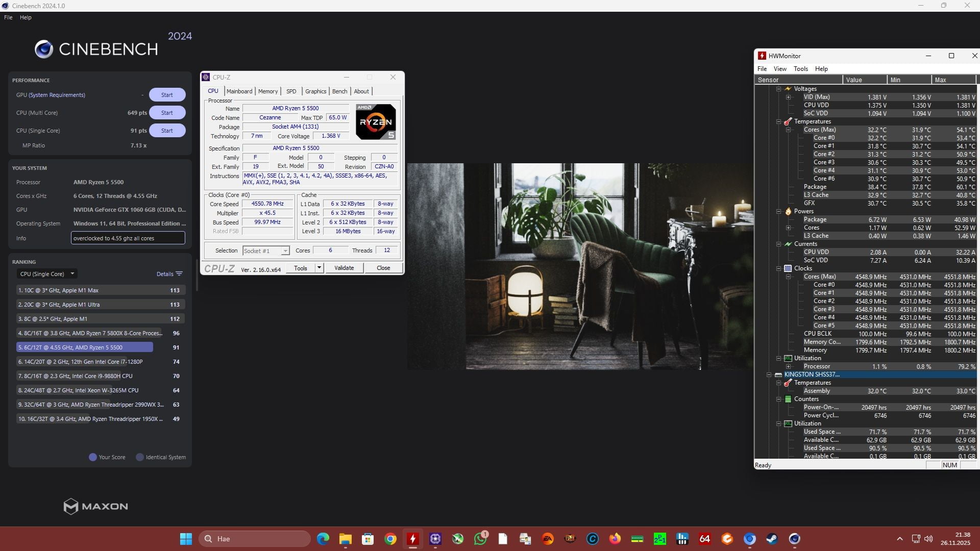Launch Google Chrome from the taskbar
980x551 pixels.
tap(390, 539)
